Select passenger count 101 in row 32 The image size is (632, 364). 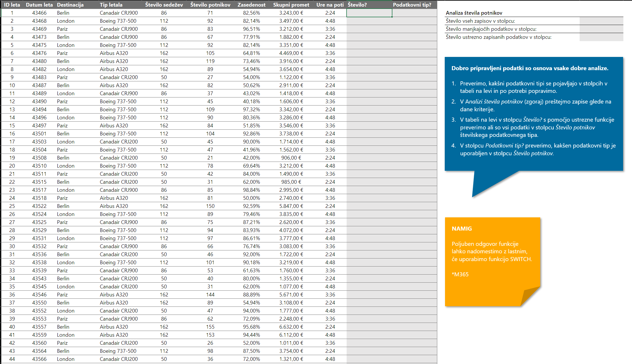click(x=210, y=263)
